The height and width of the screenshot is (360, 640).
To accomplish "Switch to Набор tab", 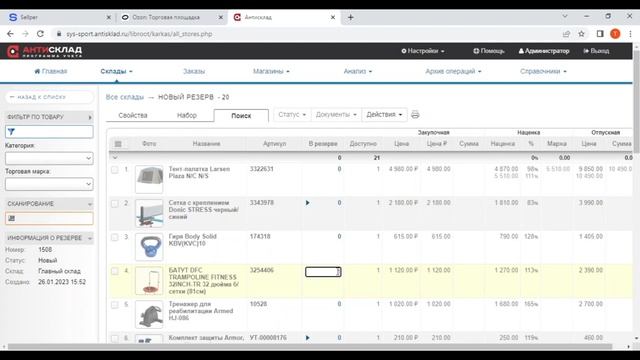I will tap(187, 116).
